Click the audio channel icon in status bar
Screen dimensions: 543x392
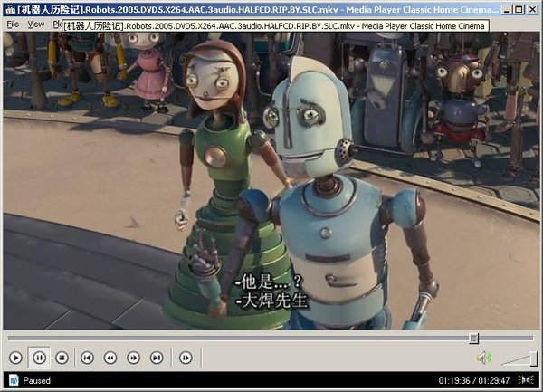525,380
